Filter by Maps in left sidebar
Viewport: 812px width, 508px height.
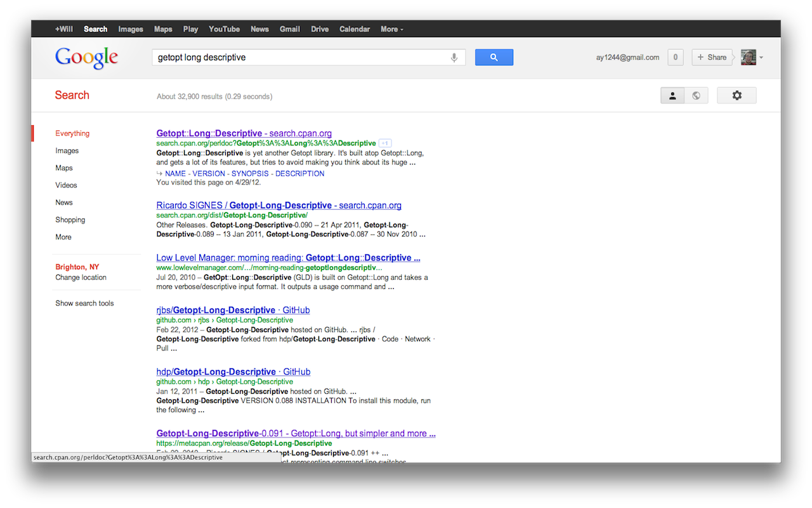point(64,168)
